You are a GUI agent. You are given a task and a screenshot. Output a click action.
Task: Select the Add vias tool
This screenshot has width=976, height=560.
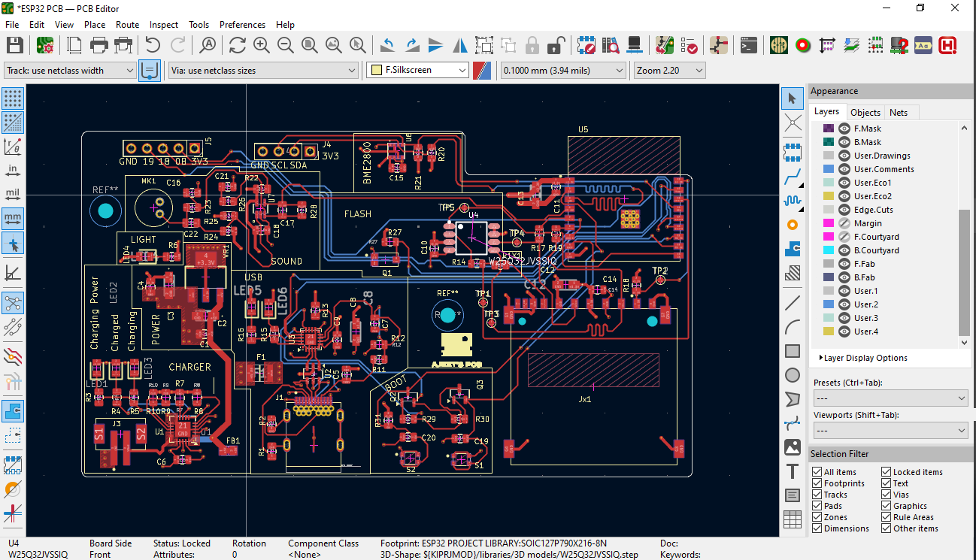point(792,225)
